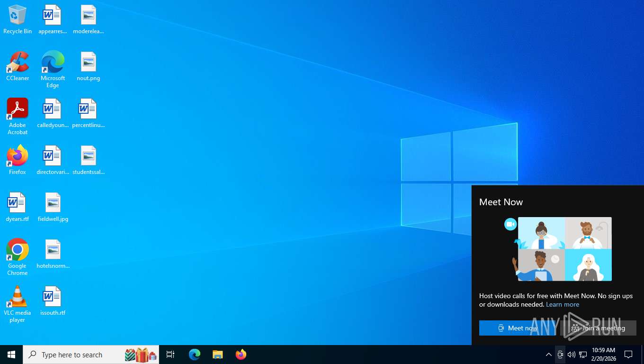Click the Type here to search box
Image resolution: width=644 pixels, height=364 pixels.
point(91,355)
